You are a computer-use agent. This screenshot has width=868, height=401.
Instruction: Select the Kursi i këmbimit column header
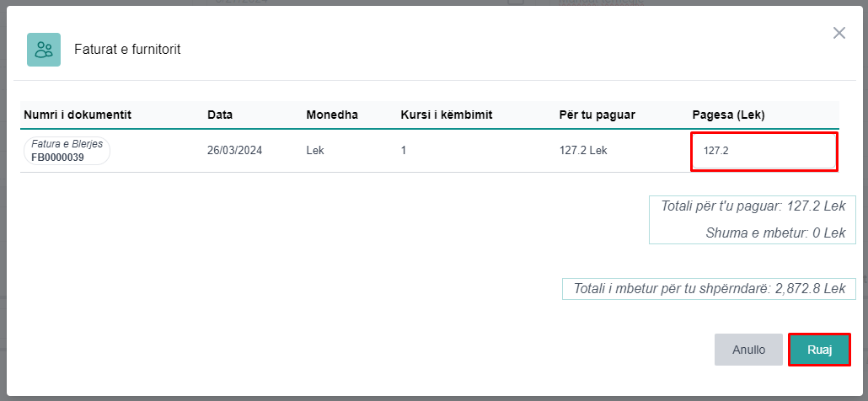(x=446, y=115)
